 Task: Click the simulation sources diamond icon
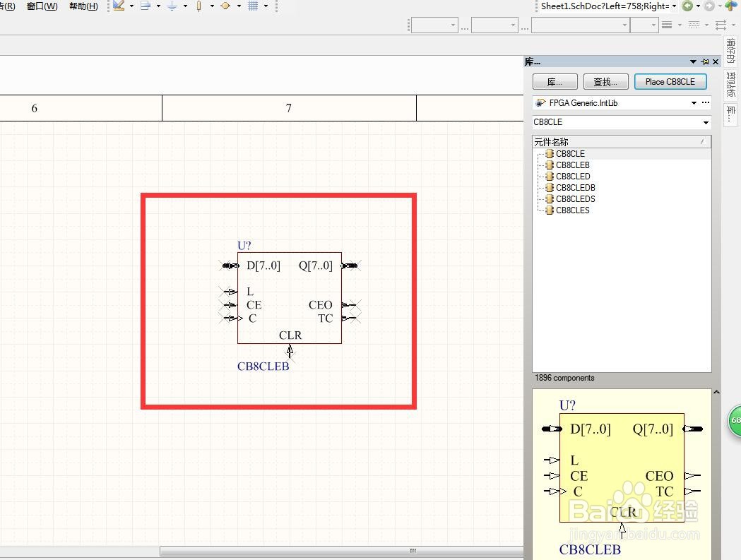(225, 6)
